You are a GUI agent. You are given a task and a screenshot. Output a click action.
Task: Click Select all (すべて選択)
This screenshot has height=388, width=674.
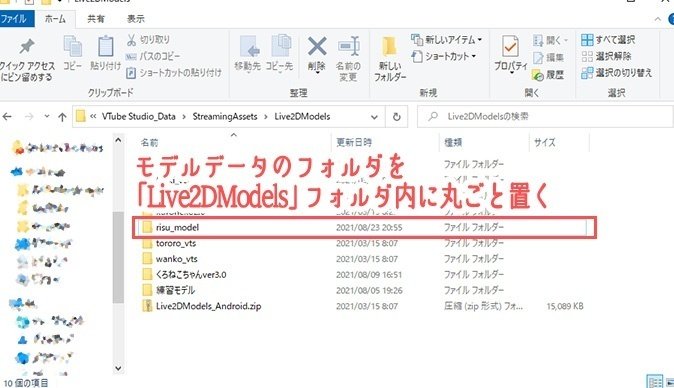tap(608, 40)
